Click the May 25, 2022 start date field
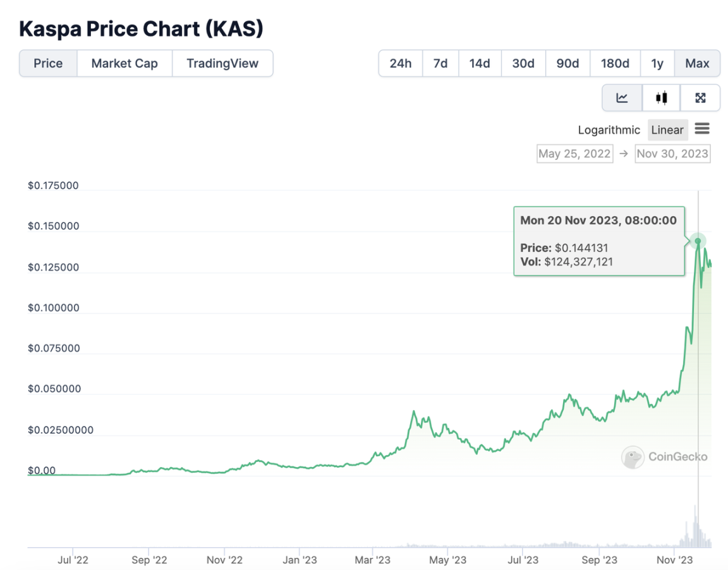The image size is (728, 570). pos(574,154)
